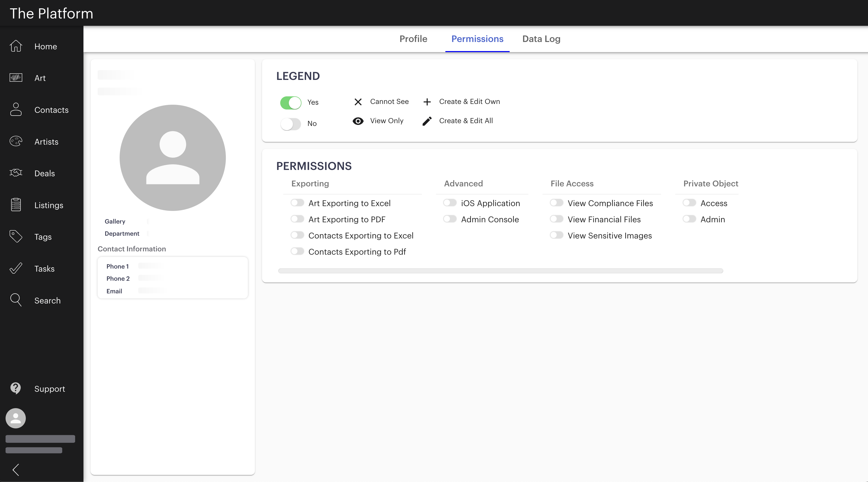Open Home from the sidebar house icon
The height and width of the screenshot is (482, 868).
click(16, 46)
